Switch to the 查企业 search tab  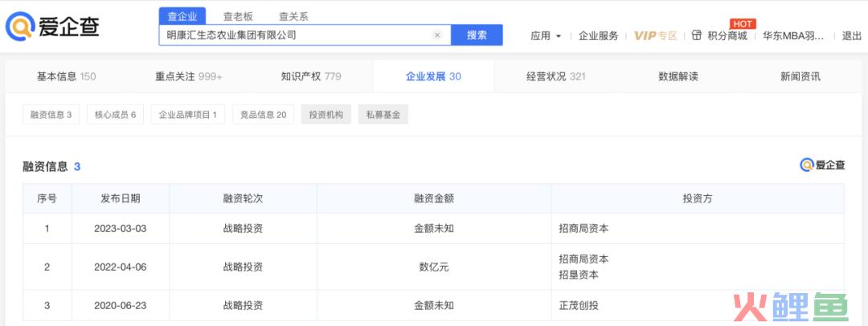182,17
